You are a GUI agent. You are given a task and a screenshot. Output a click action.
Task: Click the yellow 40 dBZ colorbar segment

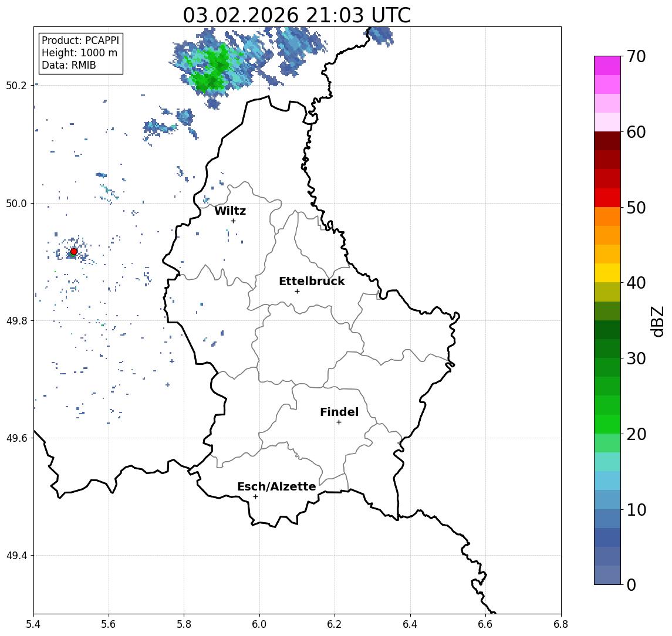(607, 273)
